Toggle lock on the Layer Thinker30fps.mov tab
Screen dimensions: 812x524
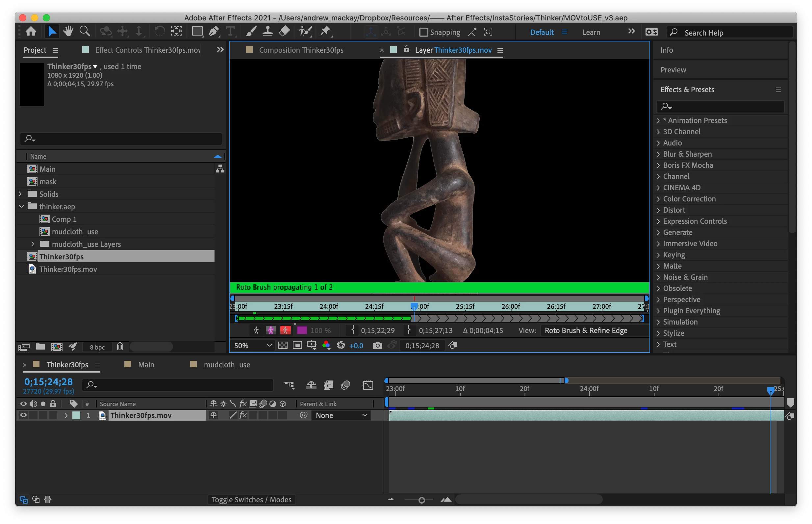[x=406, y=50]
